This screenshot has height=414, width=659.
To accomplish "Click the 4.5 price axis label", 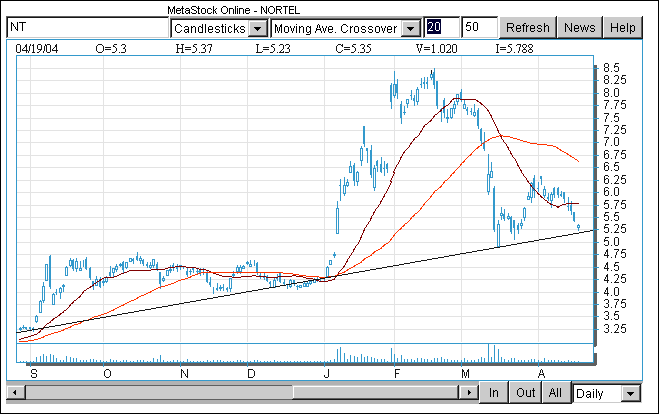I will [x=611, y=267].
